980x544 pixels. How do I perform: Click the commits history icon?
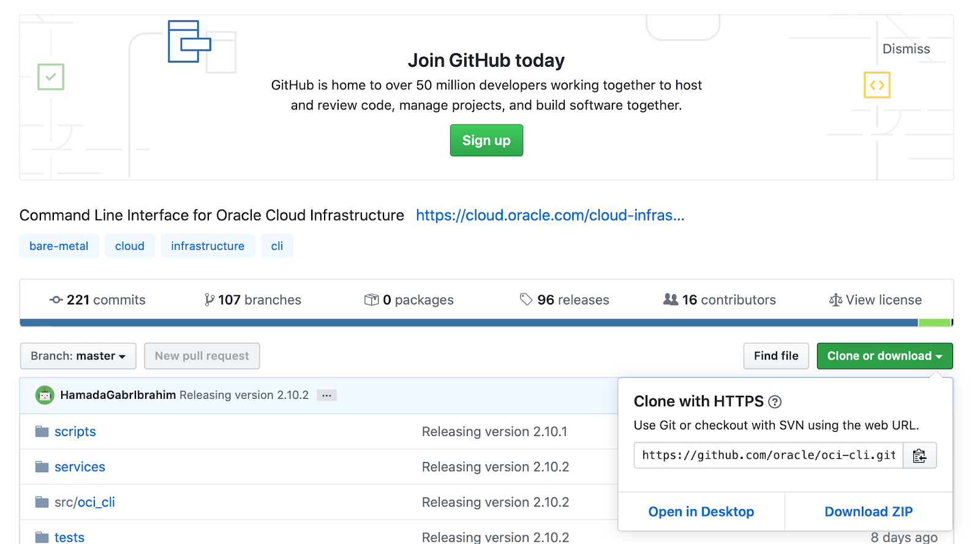(x=56, y=300)
